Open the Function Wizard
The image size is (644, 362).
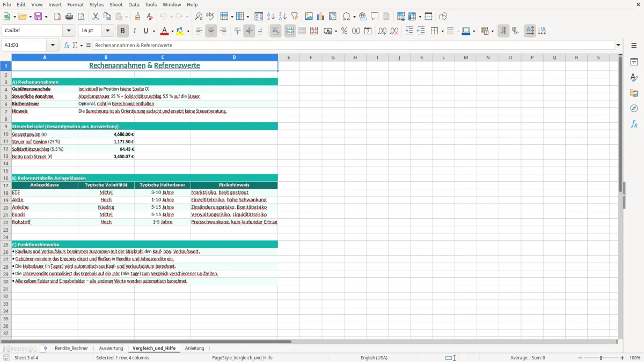pyautogui.click(x=67, y=45)
